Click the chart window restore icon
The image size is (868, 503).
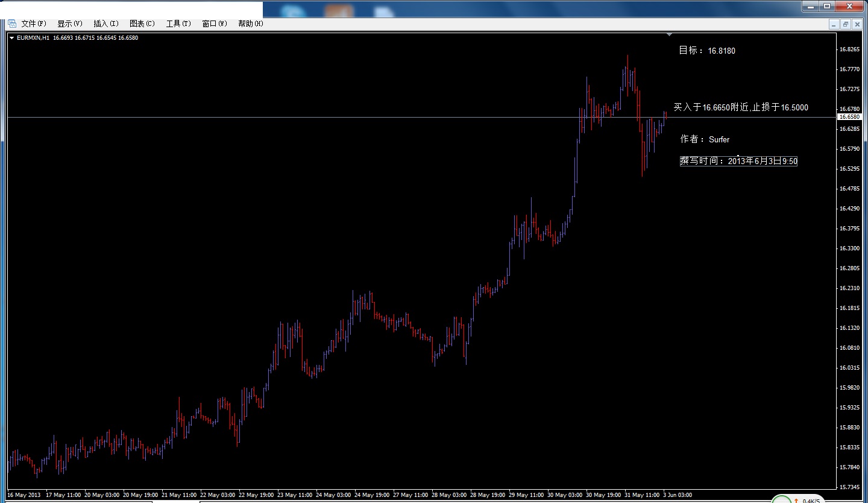[x=846, y=24]
